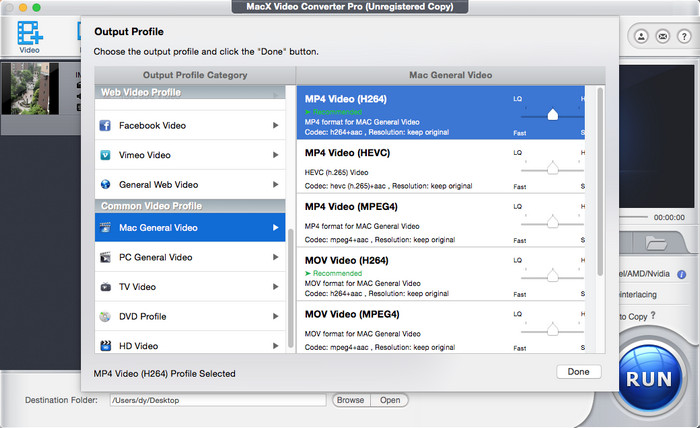Viewport: 700px width, 428px height.
Task: Click MOV Video (MPEG4) quality slider handle
Action: click(553, 329)
